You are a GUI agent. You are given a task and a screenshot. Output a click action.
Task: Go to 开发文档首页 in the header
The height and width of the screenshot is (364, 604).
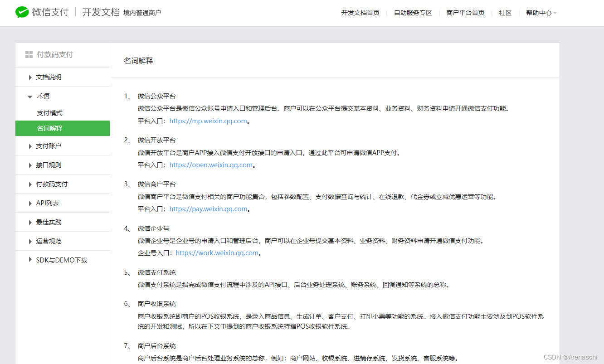click(360, 13)
